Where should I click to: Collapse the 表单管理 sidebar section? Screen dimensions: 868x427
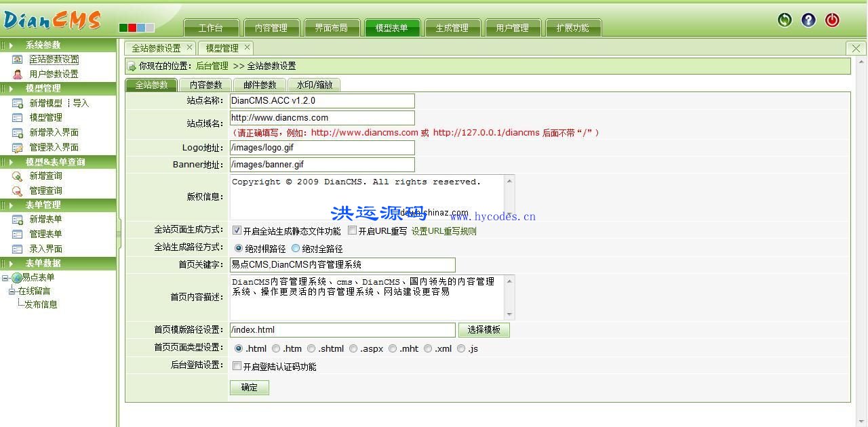click(58, 205)
